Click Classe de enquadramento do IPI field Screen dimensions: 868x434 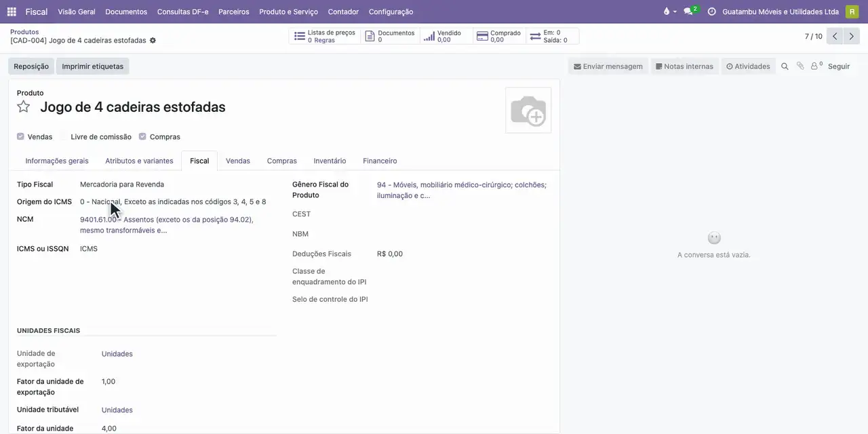coord(464,277)
